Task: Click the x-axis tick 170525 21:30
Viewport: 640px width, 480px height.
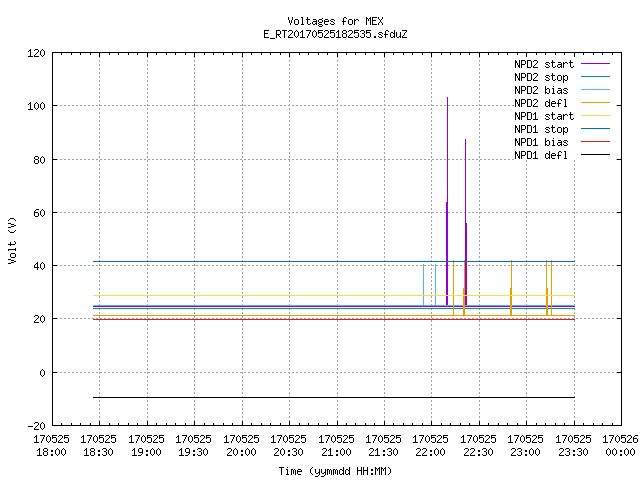Action: (384, 446)
